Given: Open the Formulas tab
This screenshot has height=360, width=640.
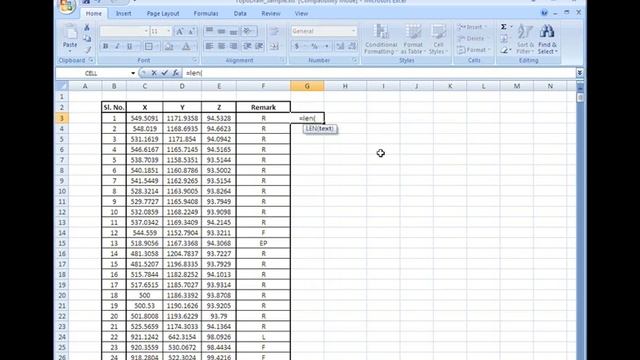Looking at the screenshot, I should point(206,13).
